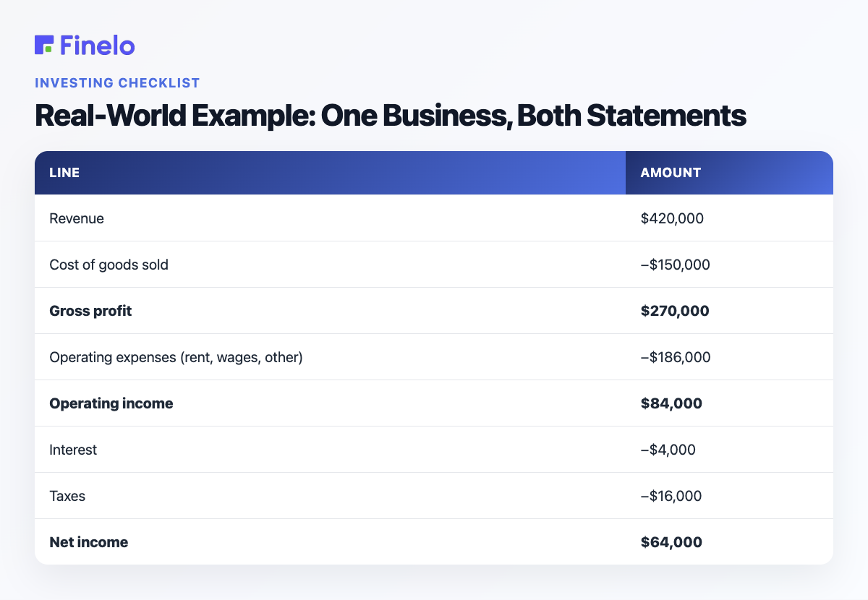Select the Interest row label
The height and width of the screenshot is (600, 868).
point(73,450)
